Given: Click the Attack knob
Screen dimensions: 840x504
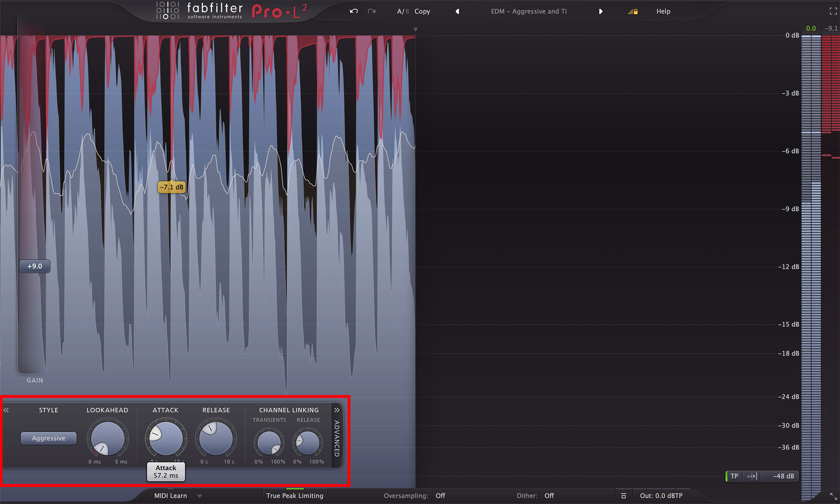Looking at the screenshot, I should [166, 438].
